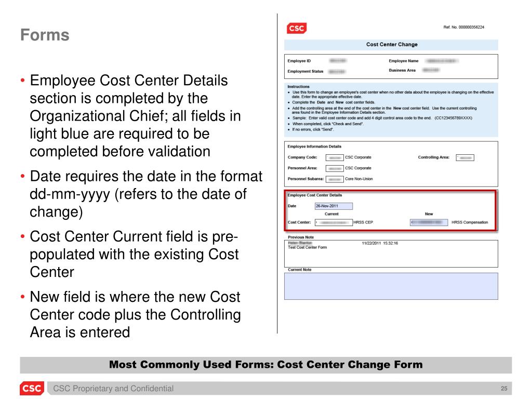
Task: Click the 'Business Area' label
Action: click(x=402, y=70)
